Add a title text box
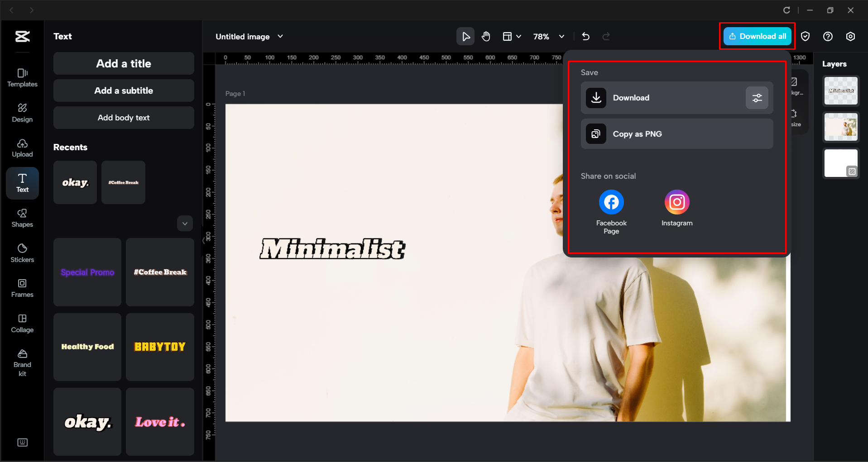 pos(123,63)
